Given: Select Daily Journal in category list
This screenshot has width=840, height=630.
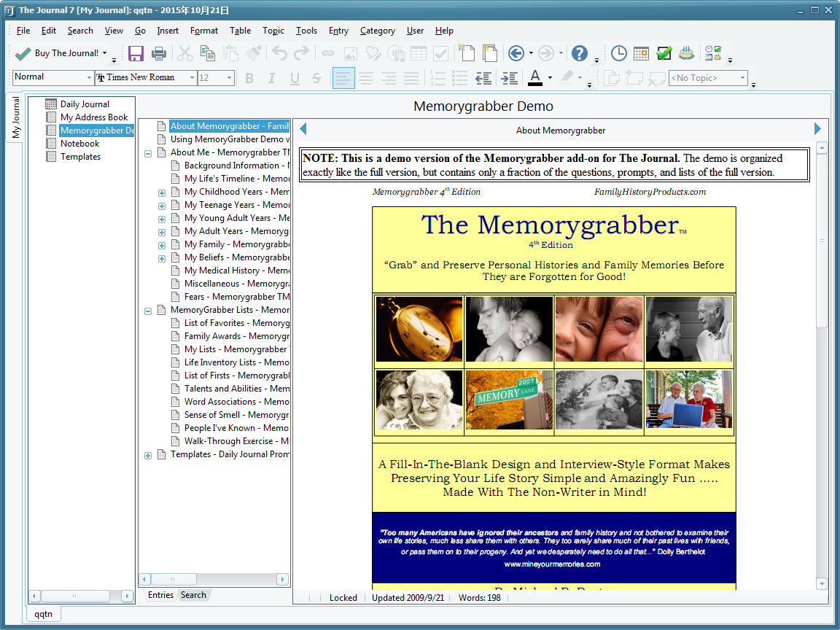Looking at the screenshot, I should coord(85,104).
